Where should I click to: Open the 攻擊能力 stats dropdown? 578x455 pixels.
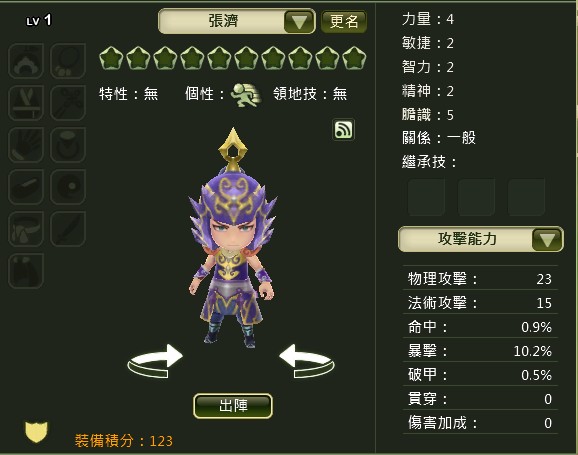click(547, 240)
